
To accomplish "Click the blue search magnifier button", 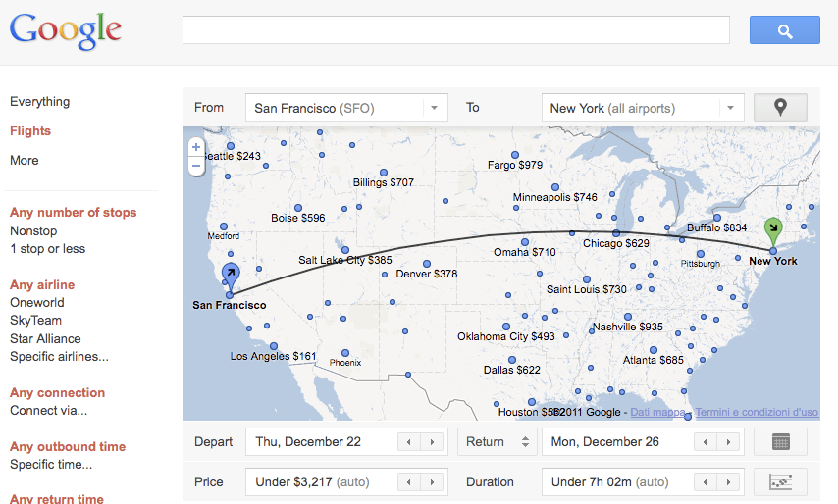I will point(784,30).
